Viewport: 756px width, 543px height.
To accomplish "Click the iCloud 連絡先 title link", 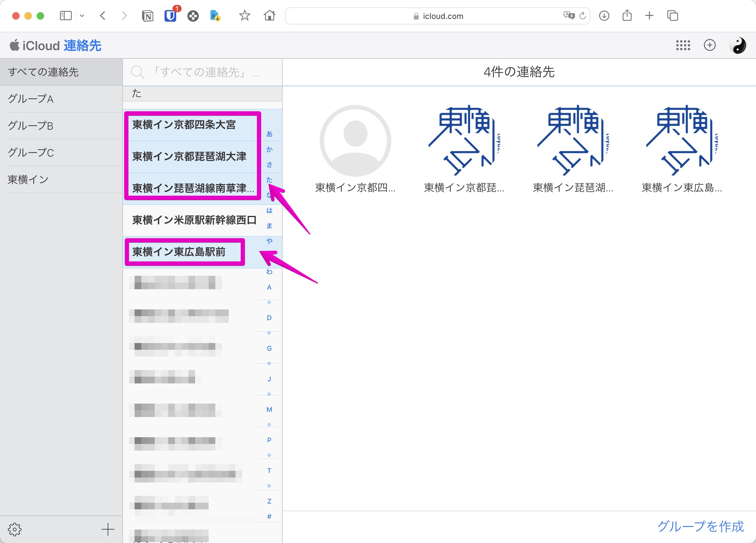I will click(x=55, y=45).
